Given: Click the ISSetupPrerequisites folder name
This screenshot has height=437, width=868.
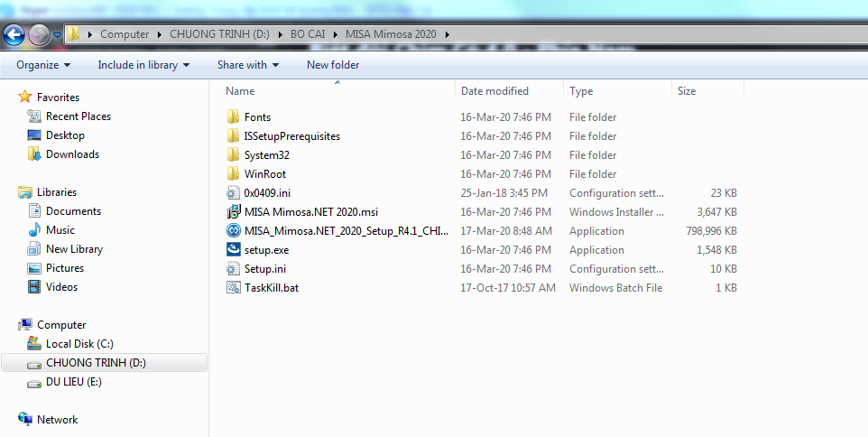Looking at the screenshot, I should click(292, 135).
